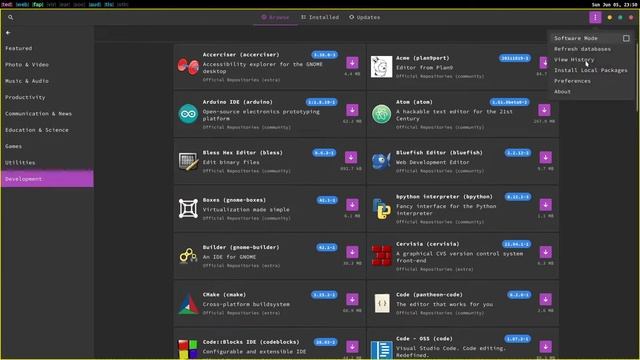This screenshot has width=640, height=360.
Task: Install Code - OSS via download button
Action: coord(545,347)
